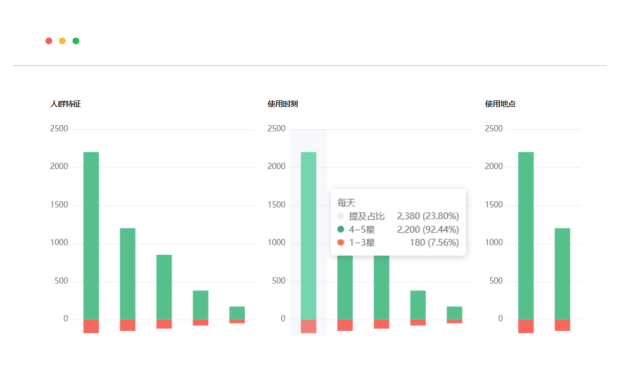Viewport: 620px width, 366px height.
Task: Click the last green bar in 使用时刻
Action: 454,313
